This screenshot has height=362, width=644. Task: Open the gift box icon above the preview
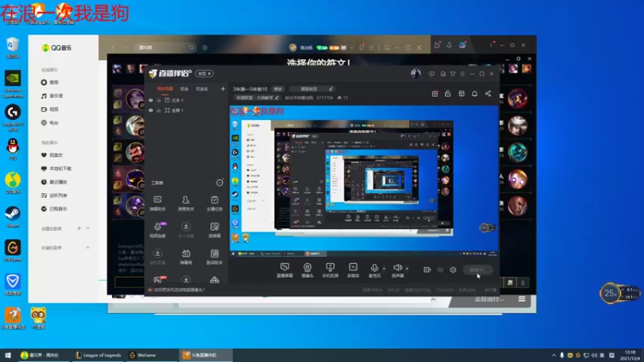pyautogui.click(x=435, y=93)
